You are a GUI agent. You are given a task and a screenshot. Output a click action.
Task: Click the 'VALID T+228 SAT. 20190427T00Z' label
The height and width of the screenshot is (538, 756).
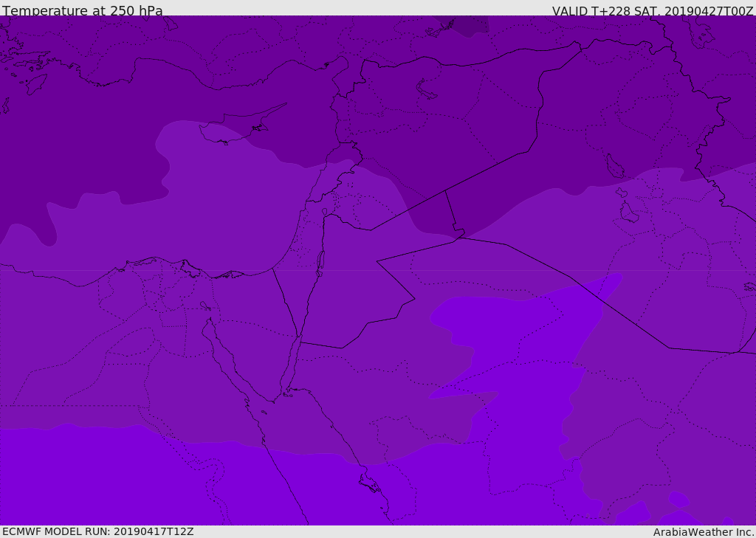[x=653, y=11]
